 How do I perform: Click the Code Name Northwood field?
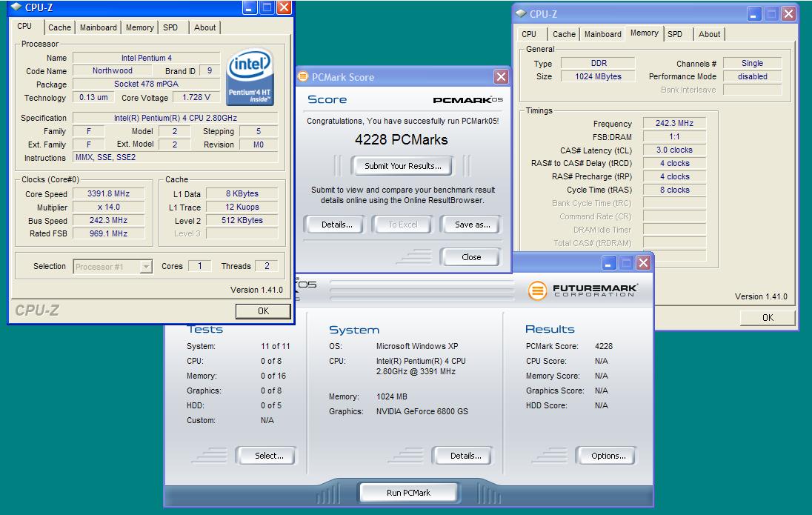pyautogui.click(x=113, y=71)
